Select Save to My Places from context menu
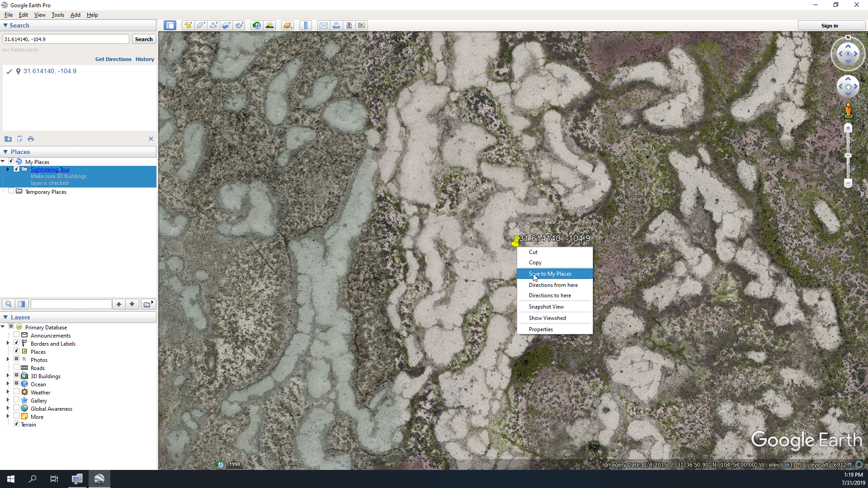 [550, 273]
